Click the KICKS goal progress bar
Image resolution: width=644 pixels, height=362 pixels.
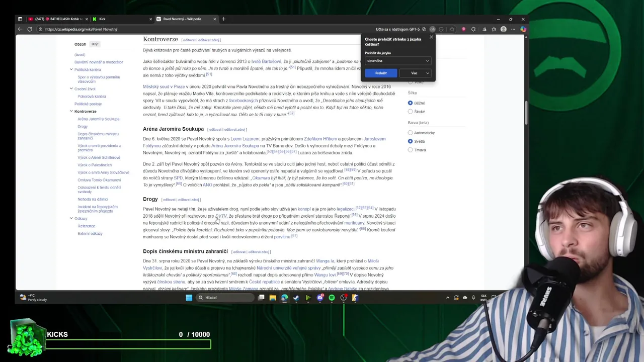[128, 344]
